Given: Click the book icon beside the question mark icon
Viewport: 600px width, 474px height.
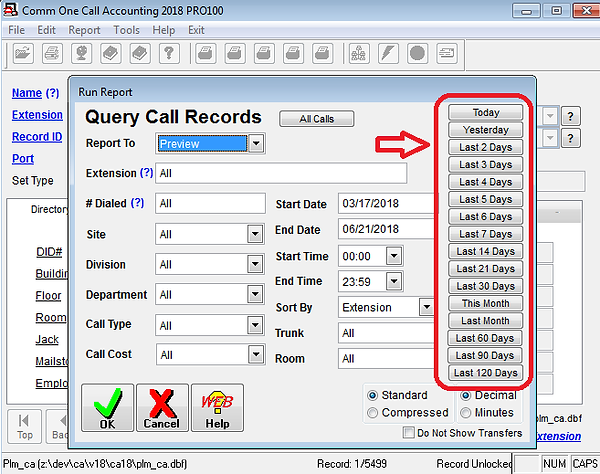Looking at the screenshot, I should pos(140,53).
